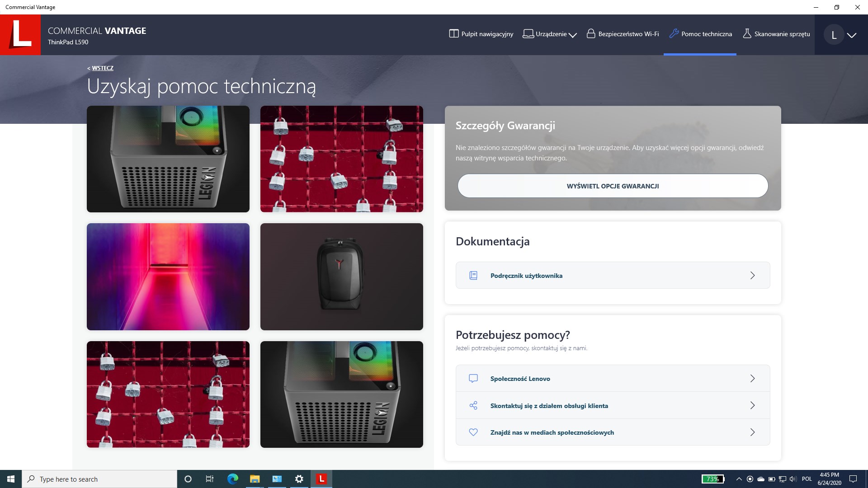Screen dimensions: 868x488
Task: Click the small battery tray icon
Action: pyautogui.click(x=772, y=479)
